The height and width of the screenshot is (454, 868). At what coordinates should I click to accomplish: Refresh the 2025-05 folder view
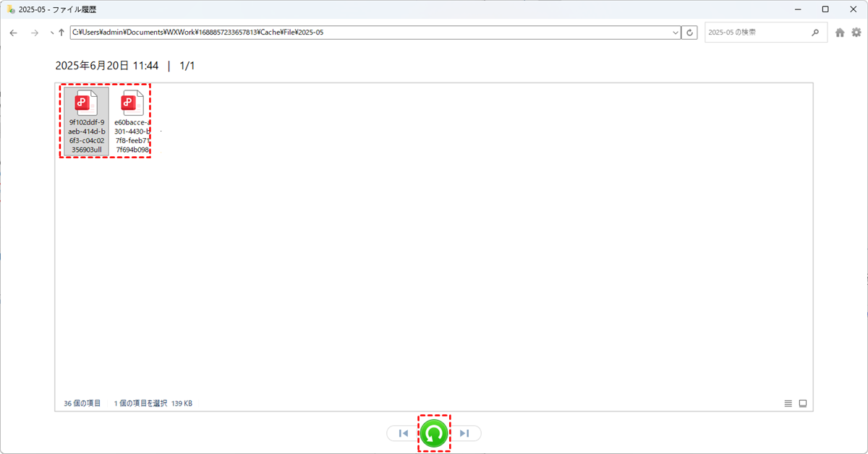pos(691,33)
